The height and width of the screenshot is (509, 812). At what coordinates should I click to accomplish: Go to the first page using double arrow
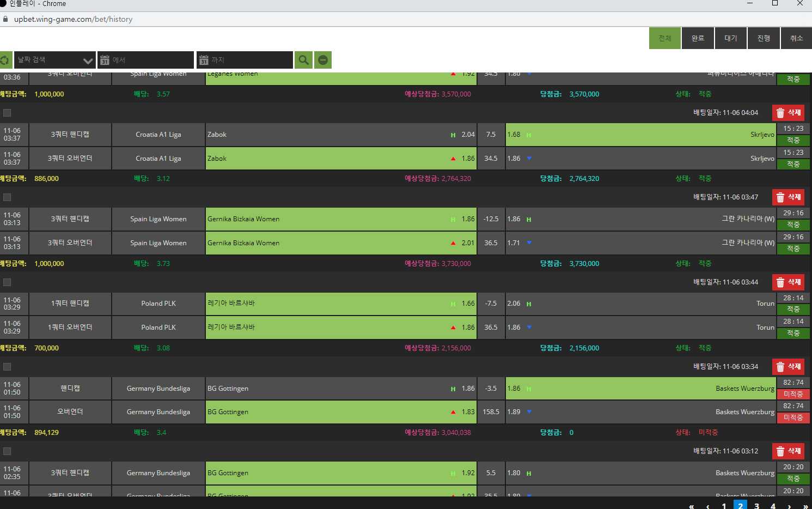pos(691,506)
